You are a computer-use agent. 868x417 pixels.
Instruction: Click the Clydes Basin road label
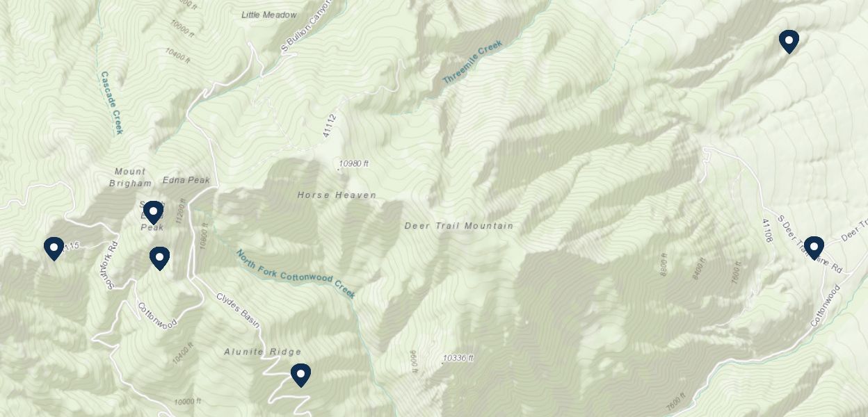(x=238, y=309)
